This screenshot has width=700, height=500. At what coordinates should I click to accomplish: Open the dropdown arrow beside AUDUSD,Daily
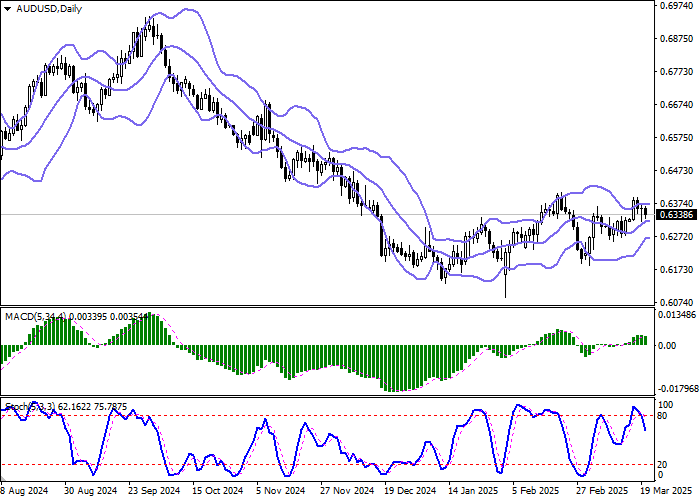pos(7,9)
